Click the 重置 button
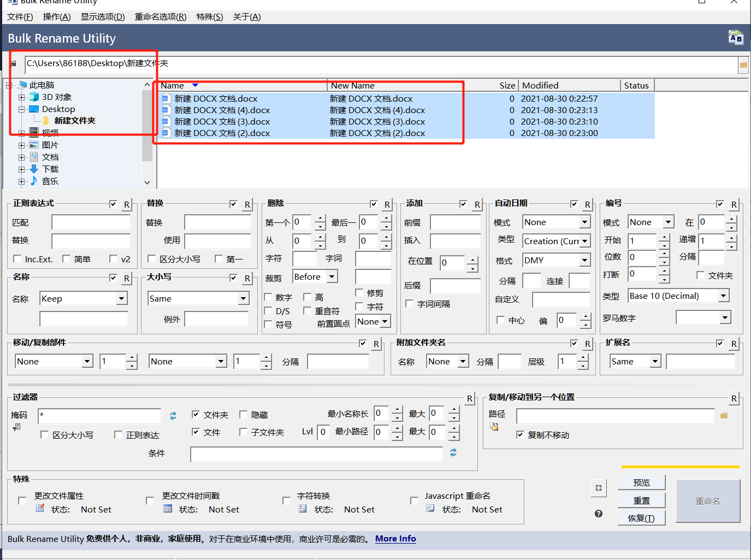 click(x=642, y=500)
